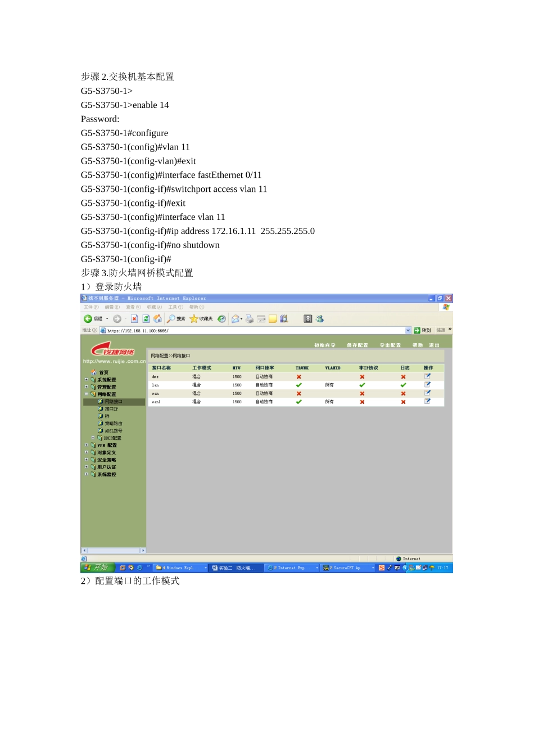Click the 退出 logout link
This screenshot has width=534, height=756.
435,345
